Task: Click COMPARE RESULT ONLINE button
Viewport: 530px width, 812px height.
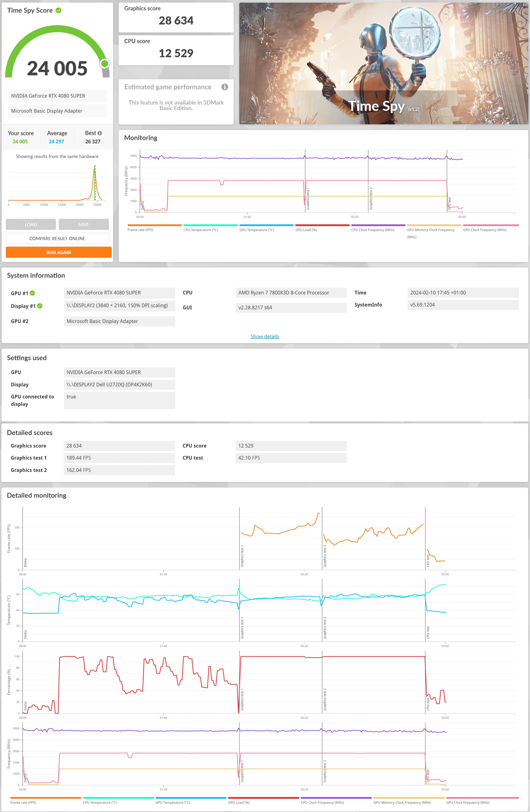Action: 57,238
